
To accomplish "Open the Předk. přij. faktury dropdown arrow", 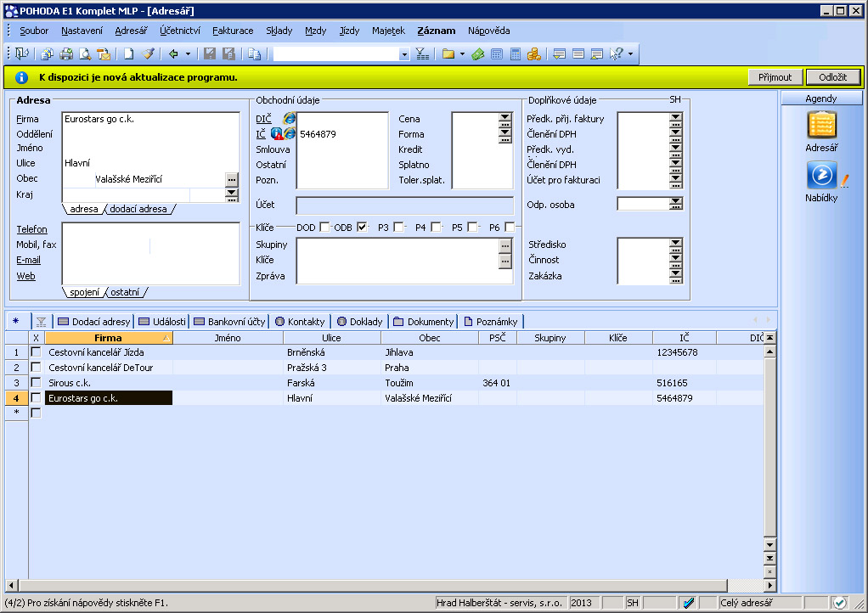I will 675,118.
